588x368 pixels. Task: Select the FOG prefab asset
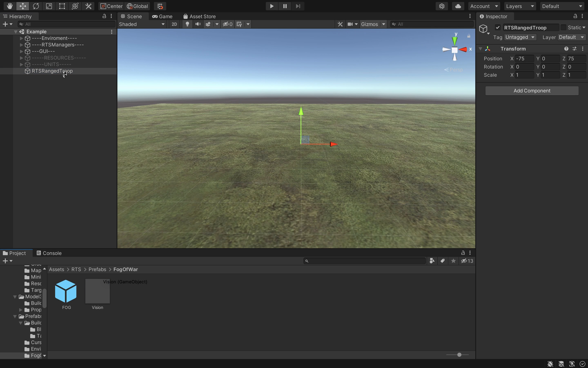(x=66, y=294)
